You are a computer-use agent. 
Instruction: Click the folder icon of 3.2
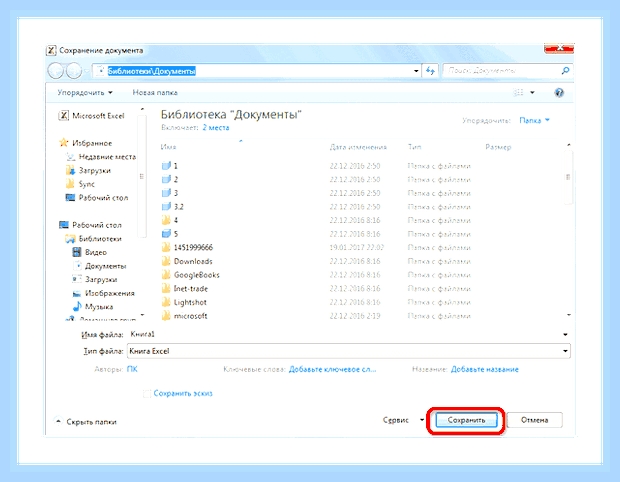pyautogui.click(x=166, y=207)
